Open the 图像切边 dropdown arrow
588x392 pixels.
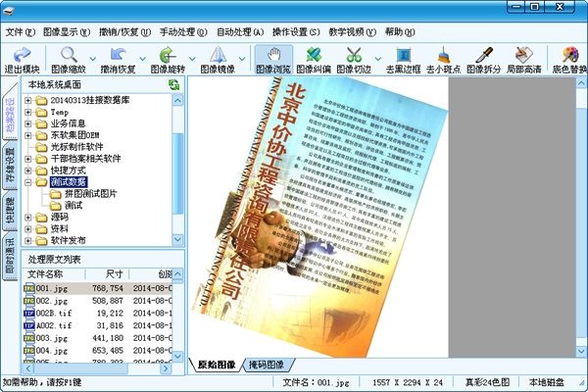pyautogui.click(x=378, y=59)
